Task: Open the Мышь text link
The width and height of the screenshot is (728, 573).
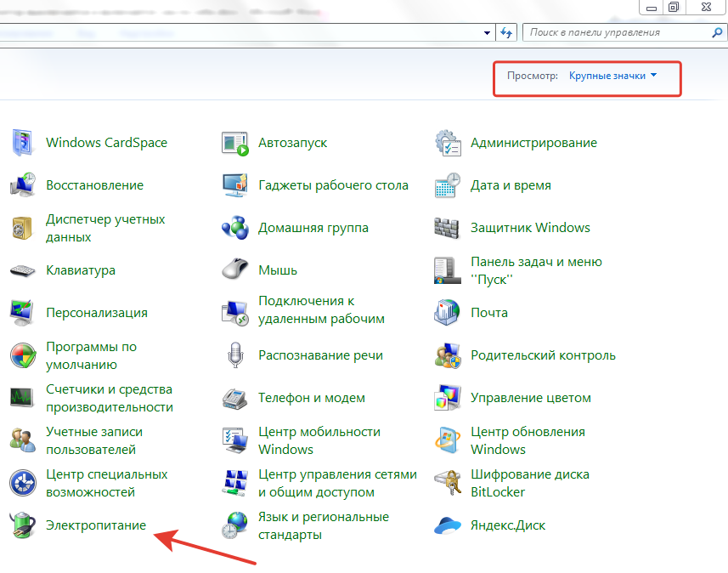Action: click(x=278, y=270)
